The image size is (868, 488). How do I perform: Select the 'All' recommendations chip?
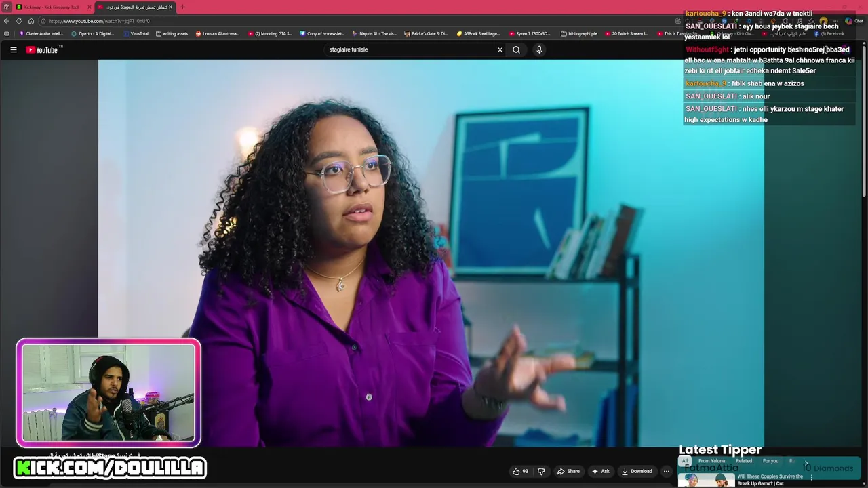pyautogui.click(x=685, y=461)
